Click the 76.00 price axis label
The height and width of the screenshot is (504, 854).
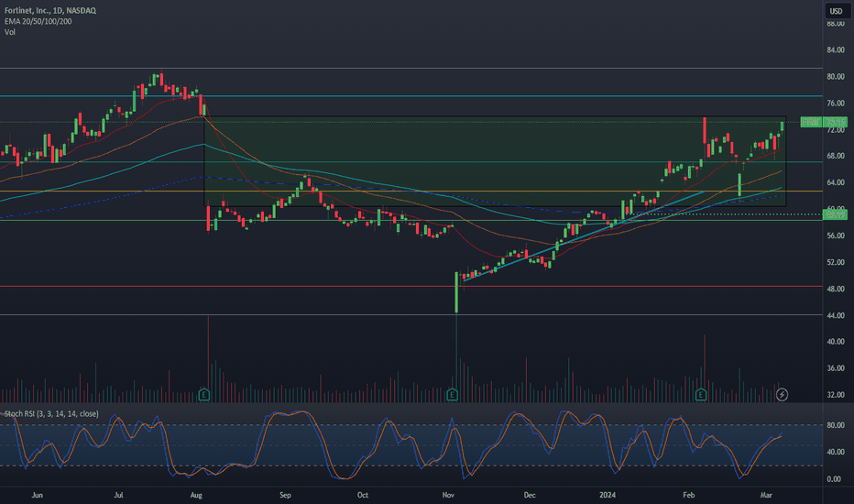tap(836, 103)
